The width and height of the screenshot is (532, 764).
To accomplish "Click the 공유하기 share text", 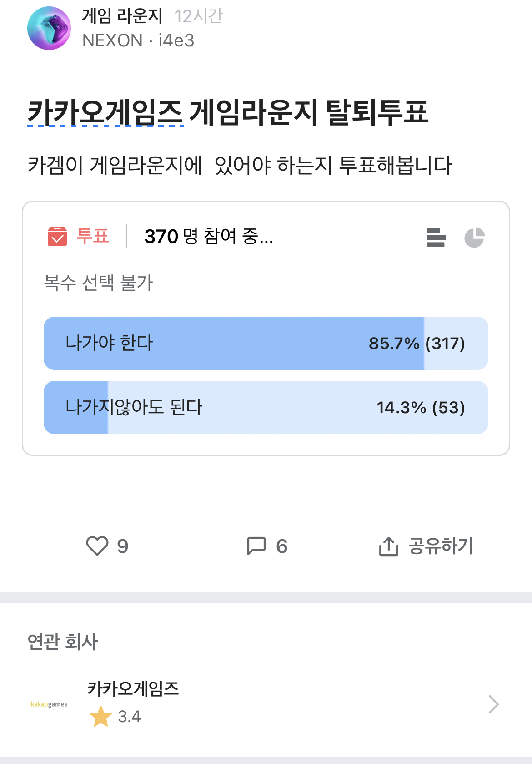I will 441,546.
